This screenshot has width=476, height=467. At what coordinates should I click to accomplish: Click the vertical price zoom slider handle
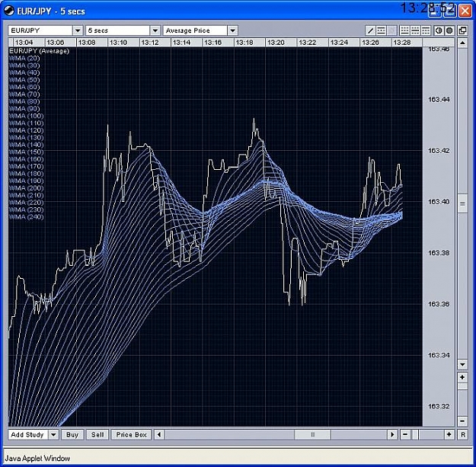(x=462, y=386)
